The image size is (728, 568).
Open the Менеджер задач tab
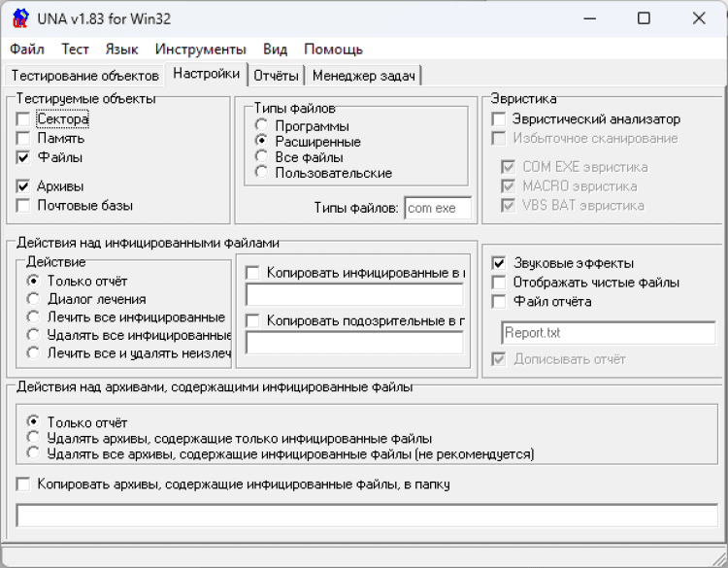364,75
